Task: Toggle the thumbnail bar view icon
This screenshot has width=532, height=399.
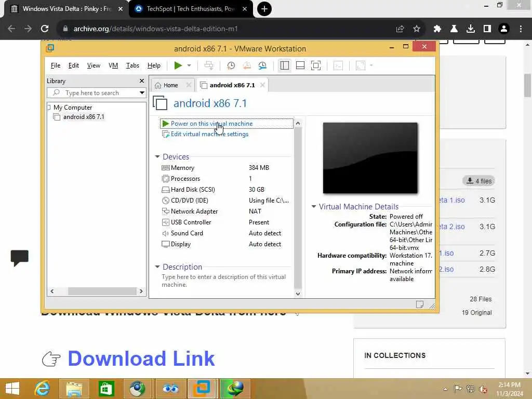Action: tap(300, 65)
